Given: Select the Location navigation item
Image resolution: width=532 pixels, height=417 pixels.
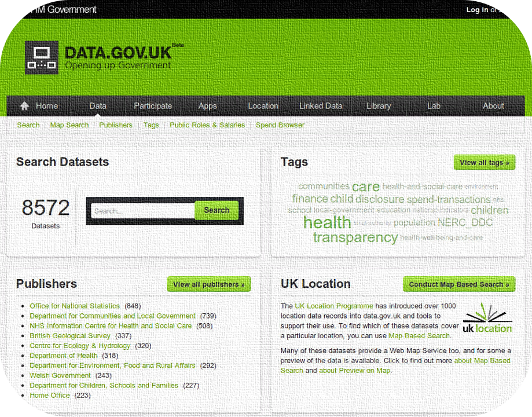Looking at the screenshot, I should point(263,106).
